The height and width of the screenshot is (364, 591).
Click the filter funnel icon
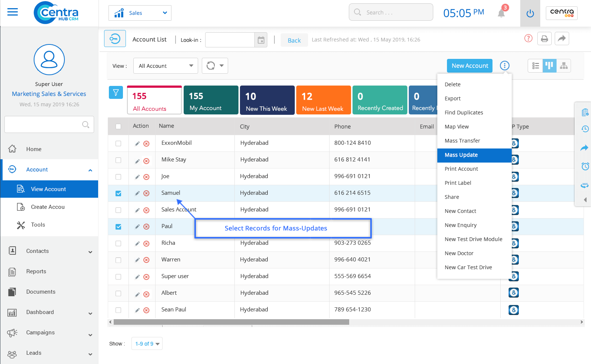(116, 92)
